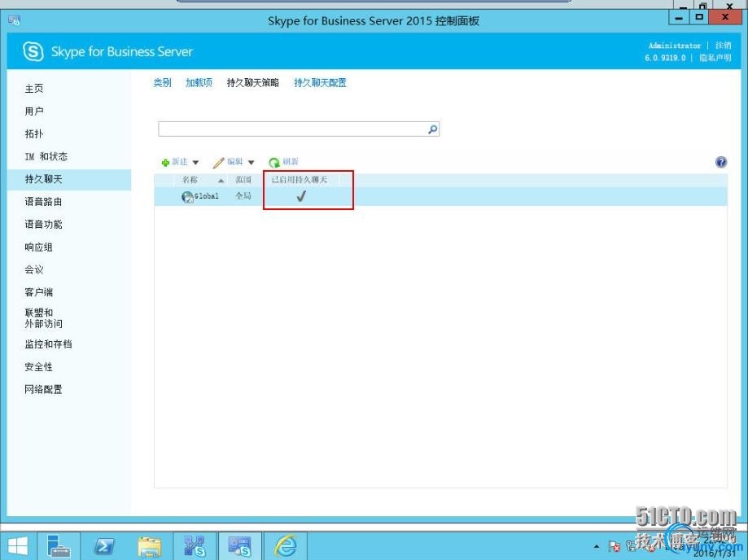Select 拓扑 in the left navigation
The width and height of the screenshot is (748, 560).
[x=34, y=133]
